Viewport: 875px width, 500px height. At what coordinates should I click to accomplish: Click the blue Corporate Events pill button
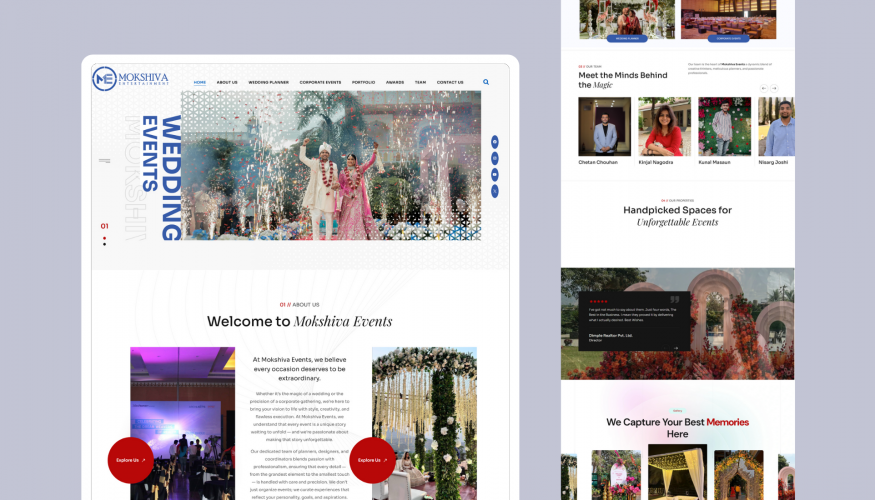pos(728,39)
